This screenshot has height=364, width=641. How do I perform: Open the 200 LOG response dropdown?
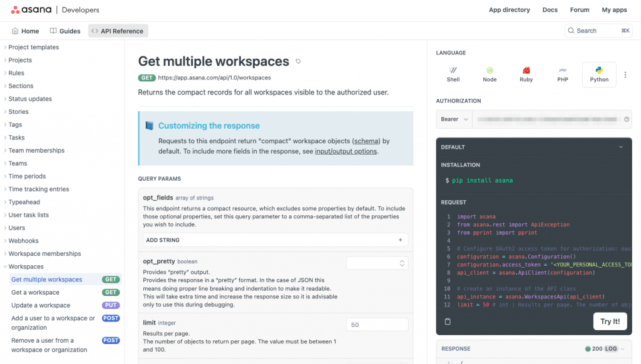point(605,349)
